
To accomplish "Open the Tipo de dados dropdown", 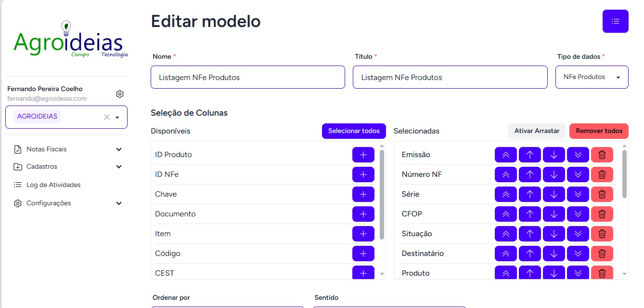I will pos(592,77).
